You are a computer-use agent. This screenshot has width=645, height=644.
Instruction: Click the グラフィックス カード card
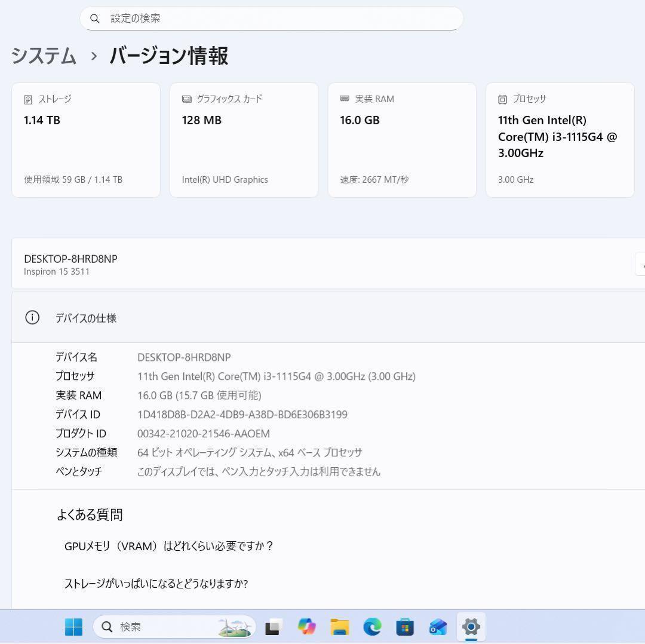[244, 139]
